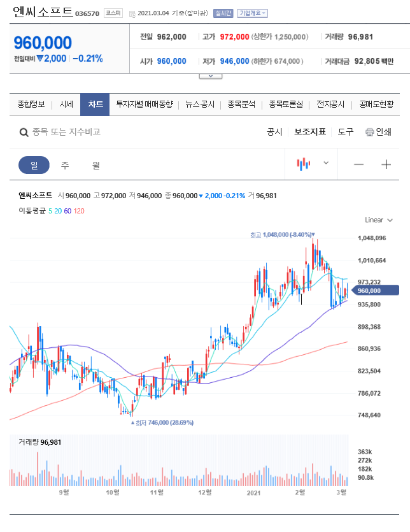Click the search magnifier icon
Image resolution: width=410 pixels, height=532 pixels.
pyautogui.click(x=24, y=133)
